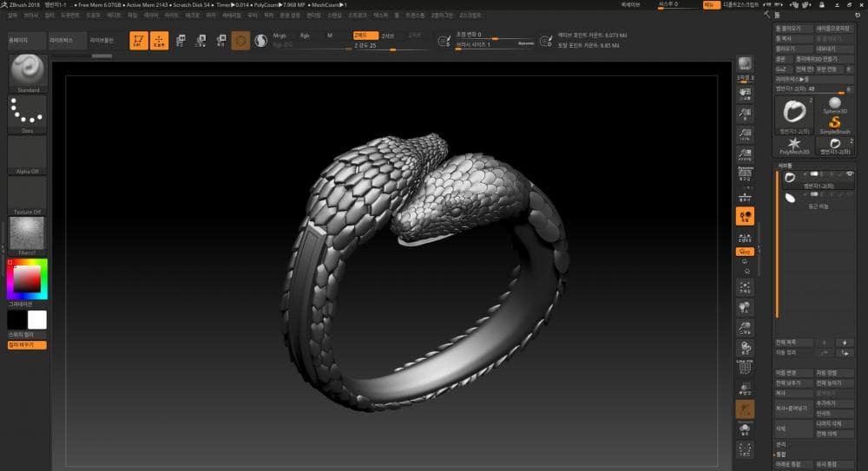
Task: Open the 브러시 Brush menu
Action: [x=31, y=16]
